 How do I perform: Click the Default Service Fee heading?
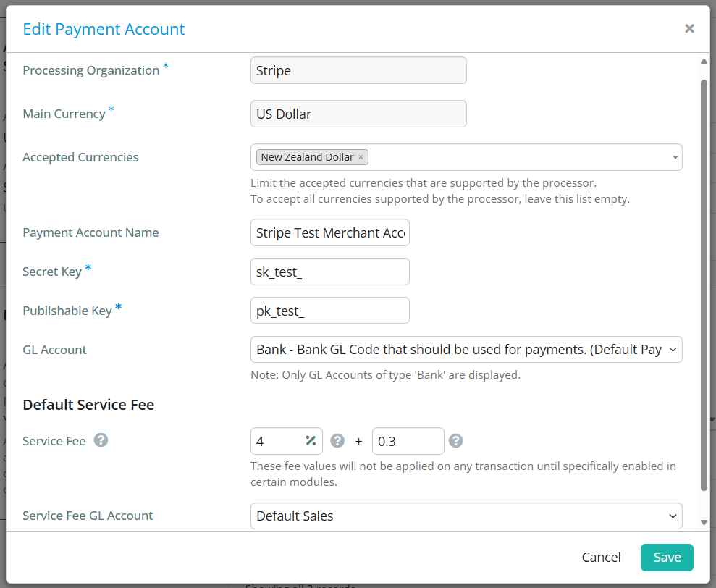[x=88, y=405]
